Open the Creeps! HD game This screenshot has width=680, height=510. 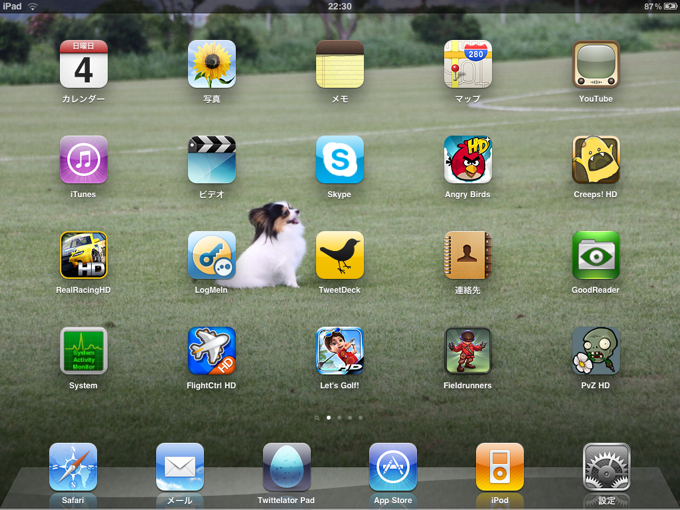point(596,160)
